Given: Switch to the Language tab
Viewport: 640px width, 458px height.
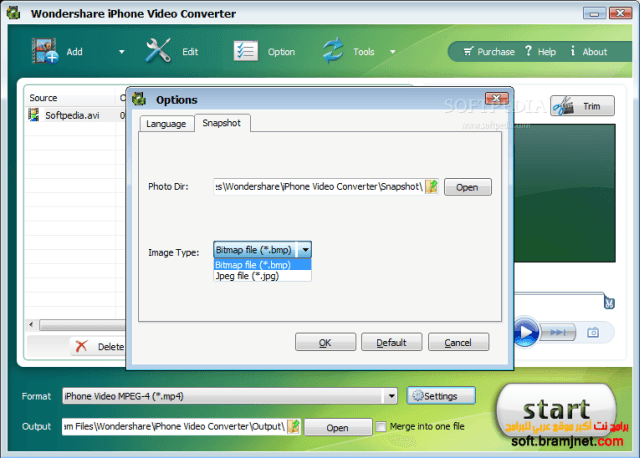Looking at the screenshot, I should pos(166,124).
